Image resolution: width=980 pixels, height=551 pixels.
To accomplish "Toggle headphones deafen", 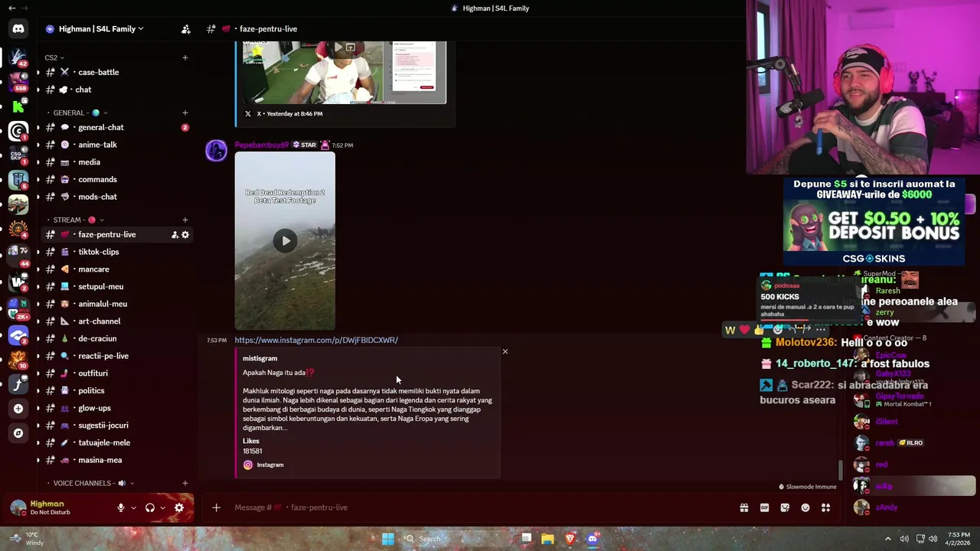I will [150, 507].
